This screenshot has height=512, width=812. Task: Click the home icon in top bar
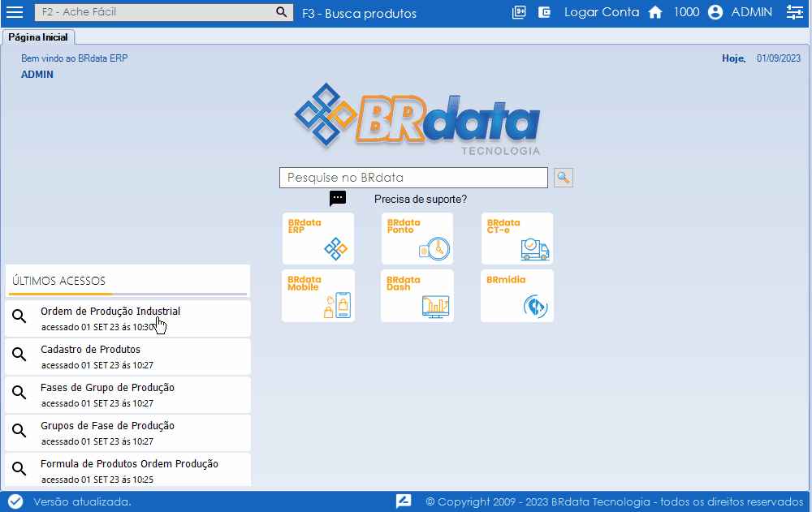655,13
